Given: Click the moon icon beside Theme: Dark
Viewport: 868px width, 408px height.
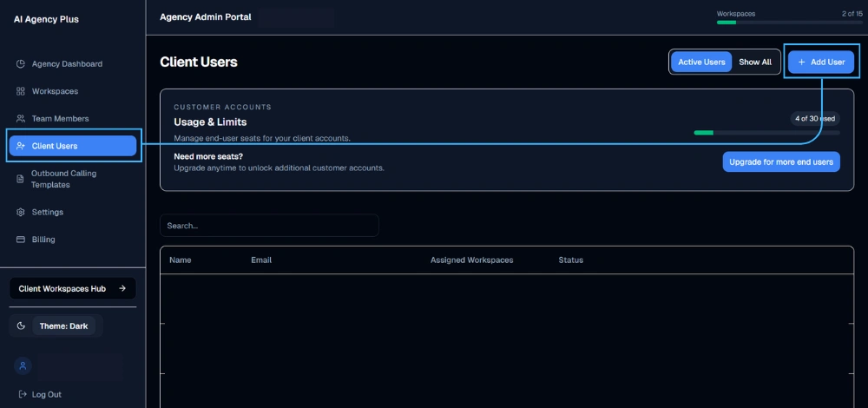Looking at the screenshot, I should tap(21, 326).
